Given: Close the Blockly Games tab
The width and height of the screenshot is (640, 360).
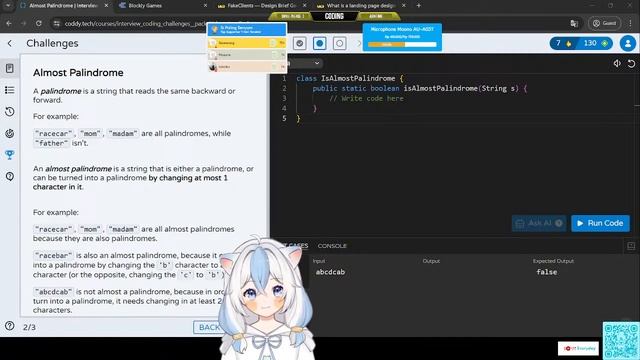Looking at the screenshot, I should pyautogui.click(x=205, y=6).
